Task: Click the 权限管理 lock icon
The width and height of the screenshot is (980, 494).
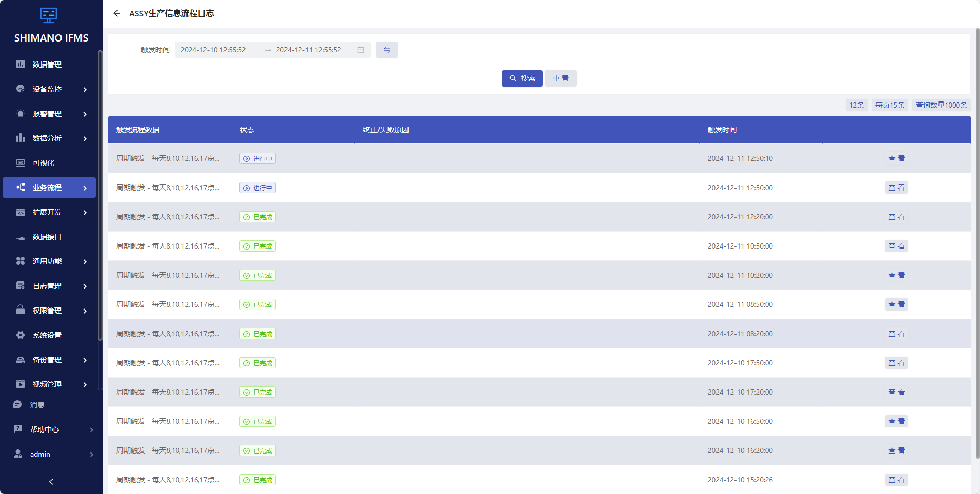Action: (x=21, y=310)
